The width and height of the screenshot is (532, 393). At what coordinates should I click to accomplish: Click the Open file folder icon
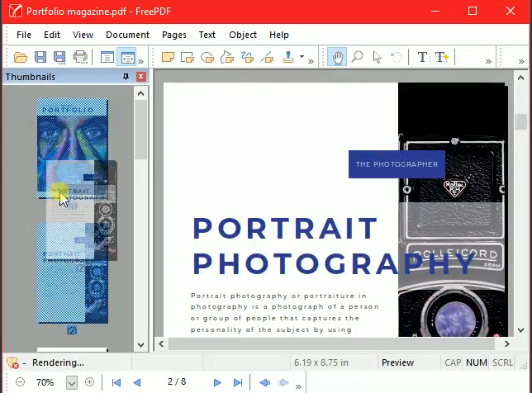(21, 57)
